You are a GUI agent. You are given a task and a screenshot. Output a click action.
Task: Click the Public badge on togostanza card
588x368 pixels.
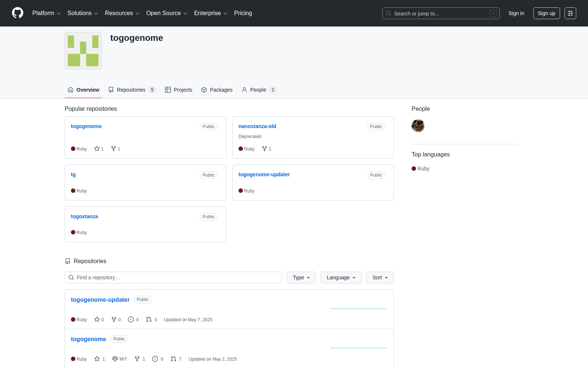click(x=208, y=217)
